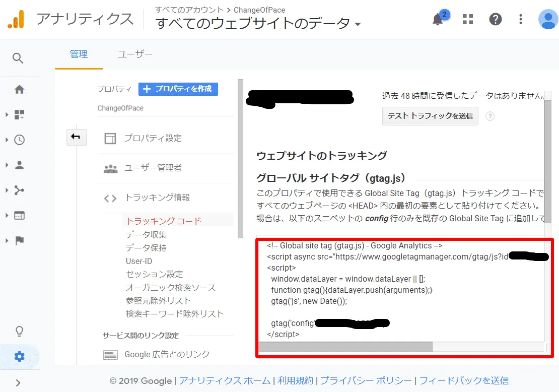
Task: Open the Behavior reports icon
Action: pyautogui.click(x=19, y=215)
